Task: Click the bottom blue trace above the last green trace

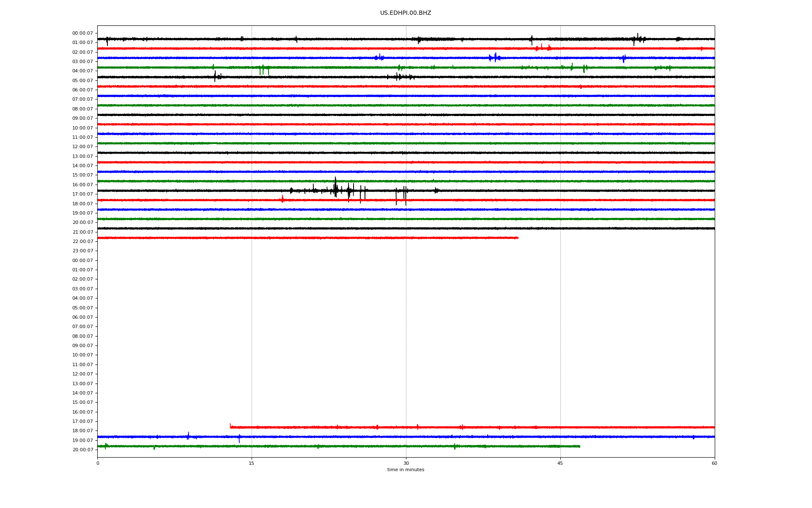Action: pyautogui.click(x=406, y=436)
